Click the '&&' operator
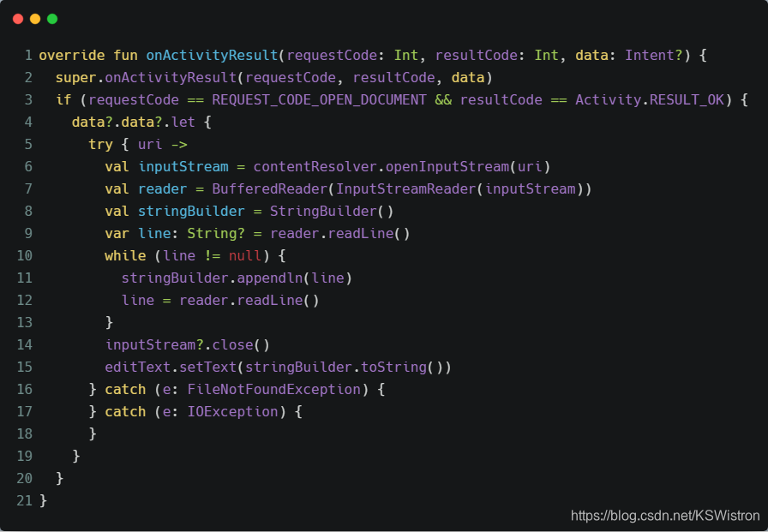768x532 pixels. pos(443,100)
